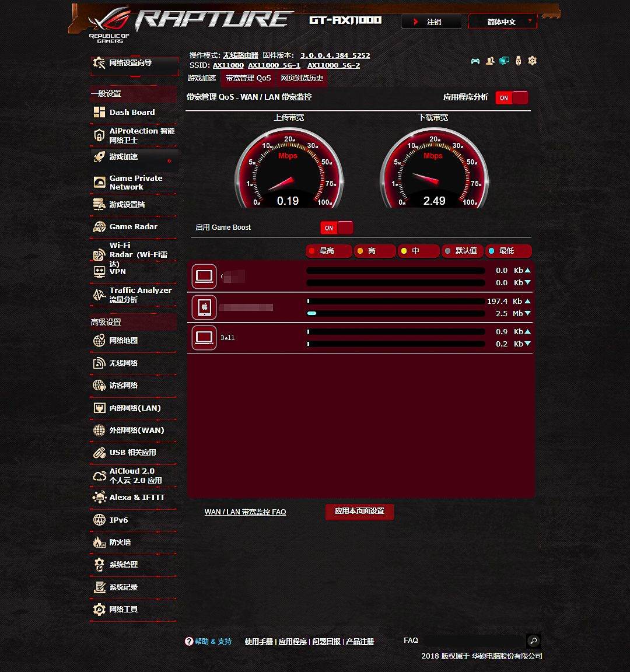Open the 应用程序 utilities footer link
630x672 pixels.
tap(293, 642)
